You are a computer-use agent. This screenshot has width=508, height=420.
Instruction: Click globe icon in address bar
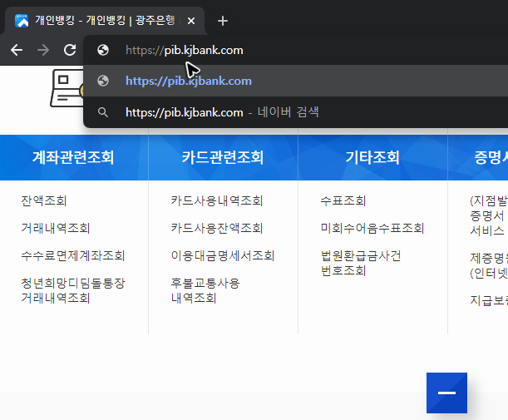pyautogui.click(x=103, y=50)
